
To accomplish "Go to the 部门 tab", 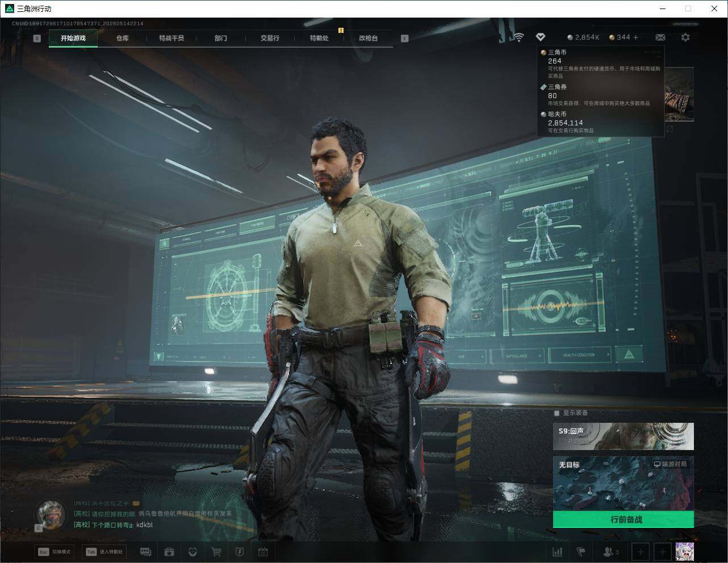I will (221, 38).
